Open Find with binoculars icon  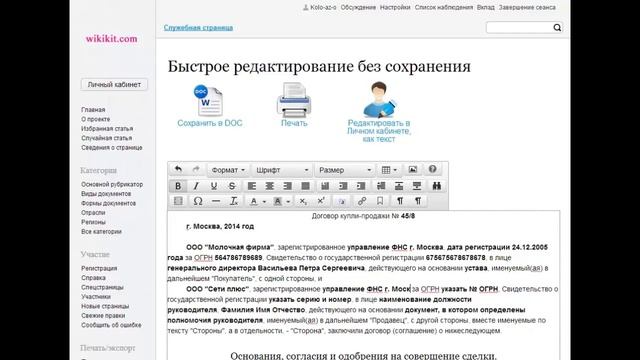436,186
